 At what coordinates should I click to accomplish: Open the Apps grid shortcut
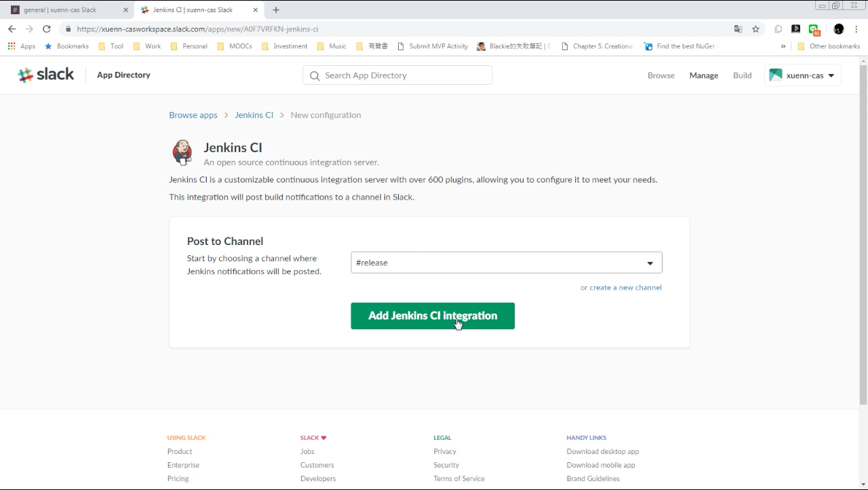(22, 46)
